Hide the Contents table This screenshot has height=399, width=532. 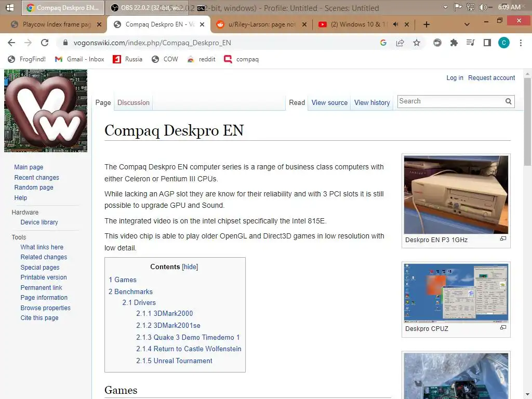coord(190,267)
